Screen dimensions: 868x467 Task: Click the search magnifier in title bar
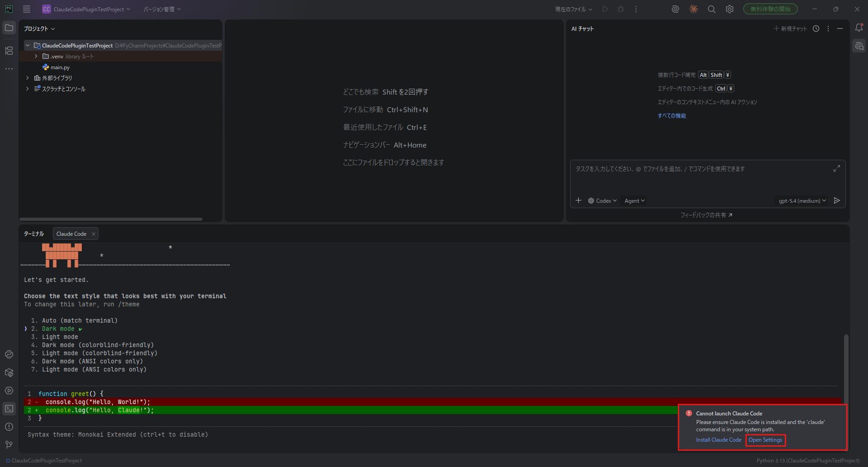(712, 9)
